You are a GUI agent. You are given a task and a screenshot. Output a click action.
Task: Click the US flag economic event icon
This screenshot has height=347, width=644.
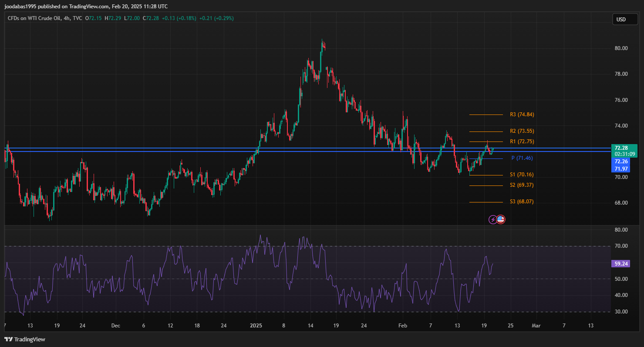[501, 219]
